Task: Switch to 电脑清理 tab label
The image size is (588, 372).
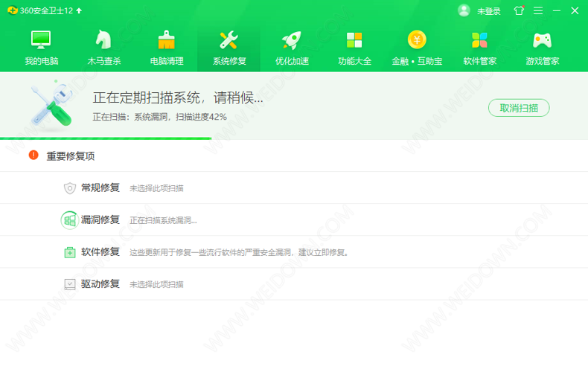Action: (167, 61)
